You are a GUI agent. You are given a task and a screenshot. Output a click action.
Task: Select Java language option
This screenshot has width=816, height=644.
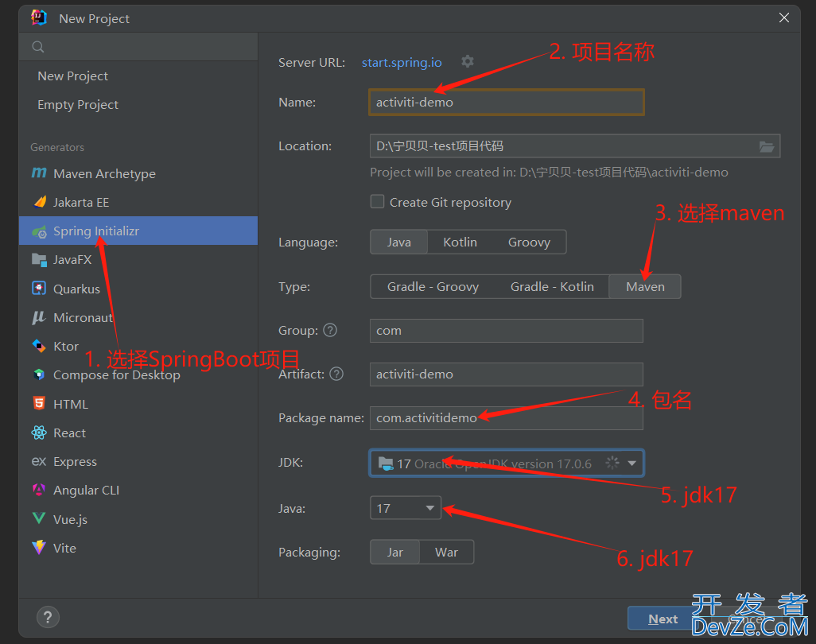(398, 242)
